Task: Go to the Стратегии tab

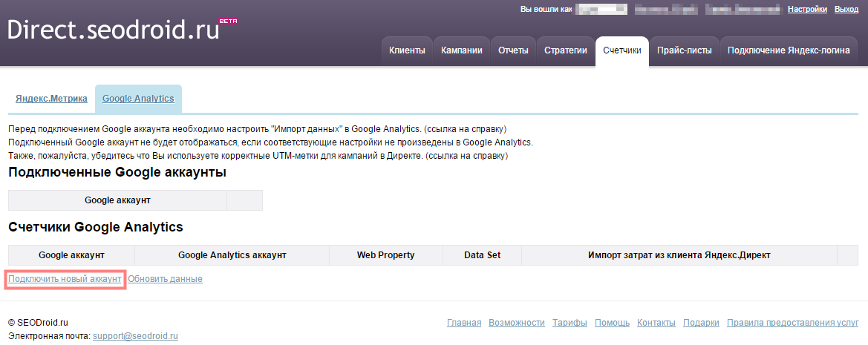Action: 565,50
